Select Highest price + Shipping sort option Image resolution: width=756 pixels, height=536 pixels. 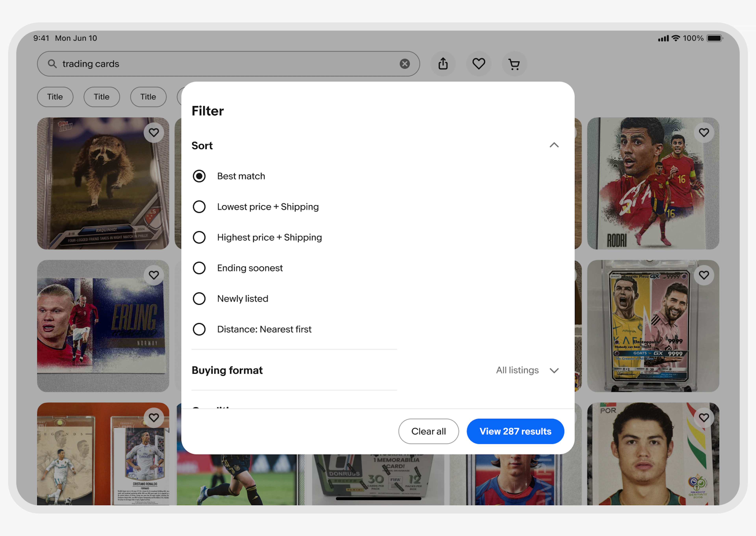[199, 237]
